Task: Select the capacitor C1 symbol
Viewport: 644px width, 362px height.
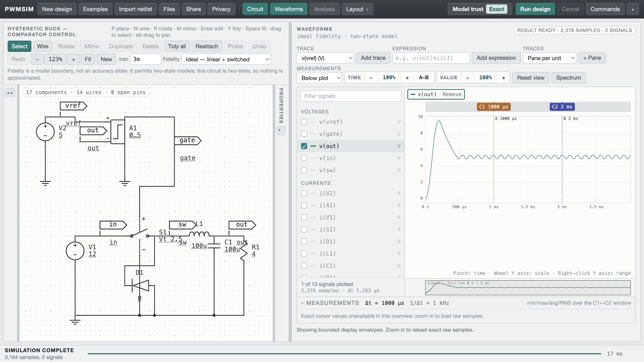Action: (x=214, y=246)
